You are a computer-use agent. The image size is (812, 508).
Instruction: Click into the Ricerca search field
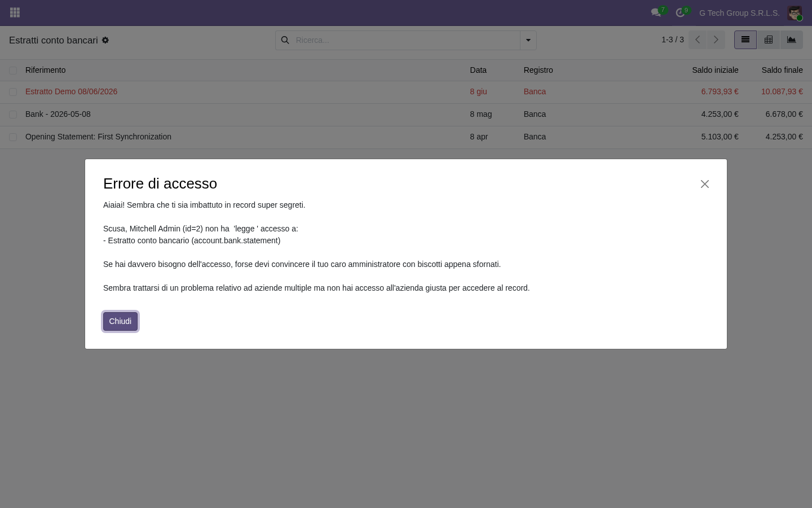pos(406,40)
